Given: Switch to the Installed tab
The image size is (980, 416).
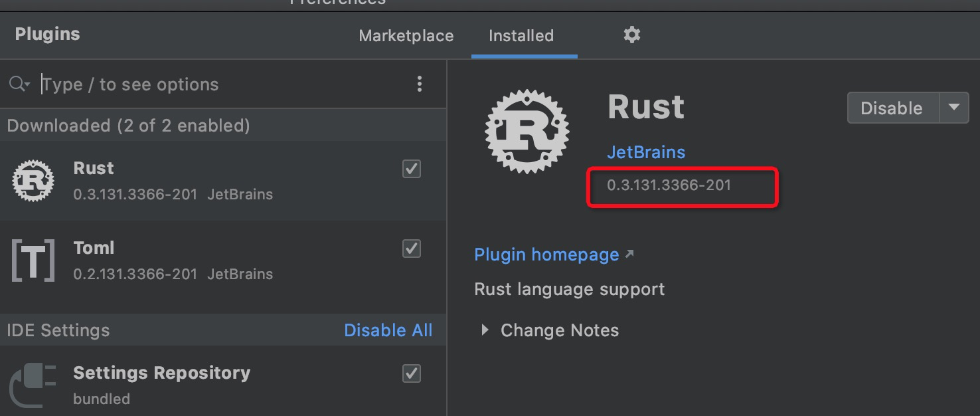Looking at the screenshot, I should tap(521, 35).
